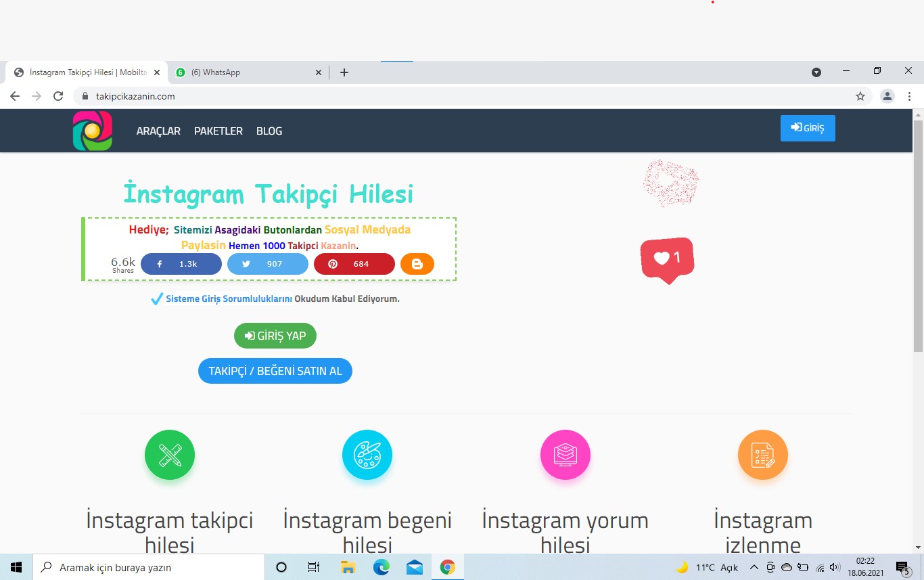Image resolution: width=924 pixels, height=580 pixels.
Task: Open the Mail app from the taskbar
Action: pos(415,567)
